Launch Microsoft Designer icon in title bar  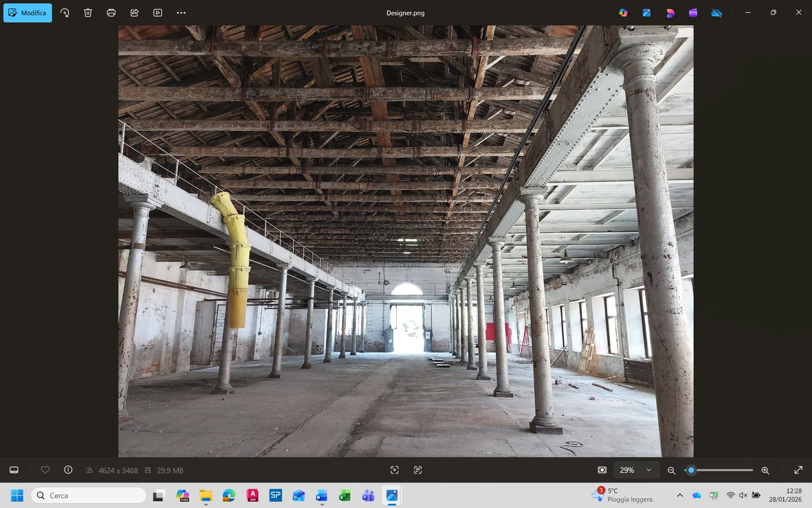click(670, 13)
